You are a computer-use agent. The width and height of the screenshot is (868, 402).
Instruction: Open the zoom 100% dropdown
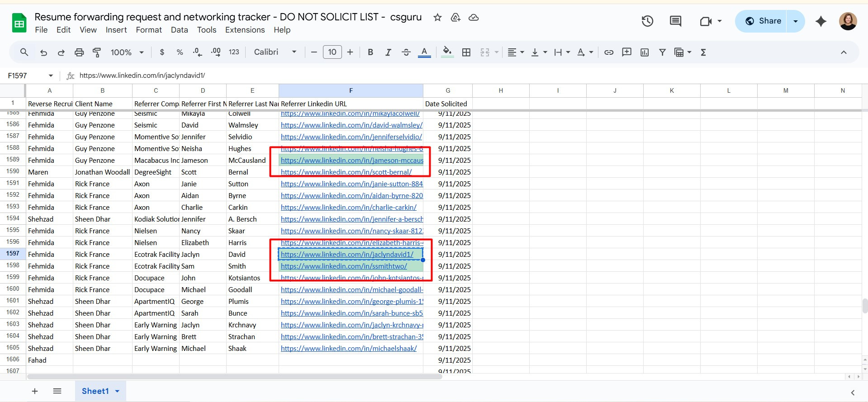pyautogui.click(x=127, y=52)
